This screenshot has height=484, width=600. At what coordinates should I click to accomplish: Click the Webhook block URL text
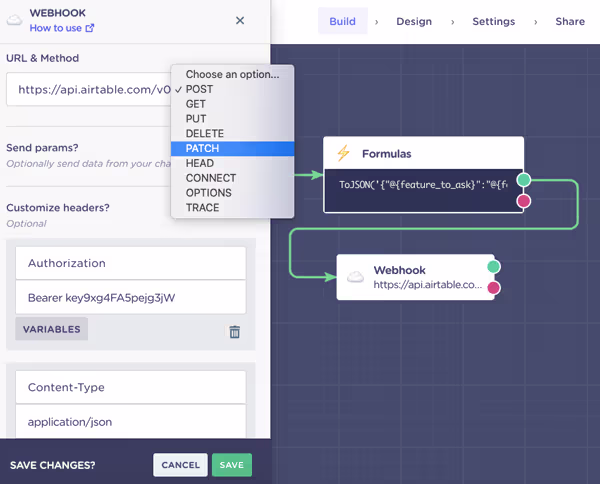tap(428, 285)
